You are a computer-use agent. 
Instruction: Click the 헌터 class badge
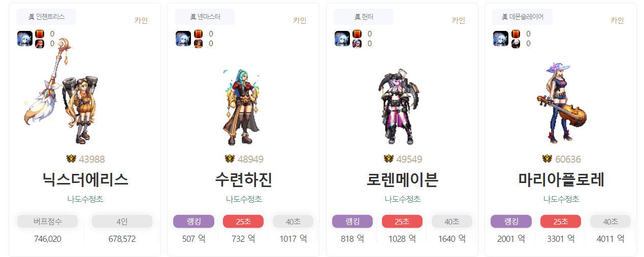363,17
